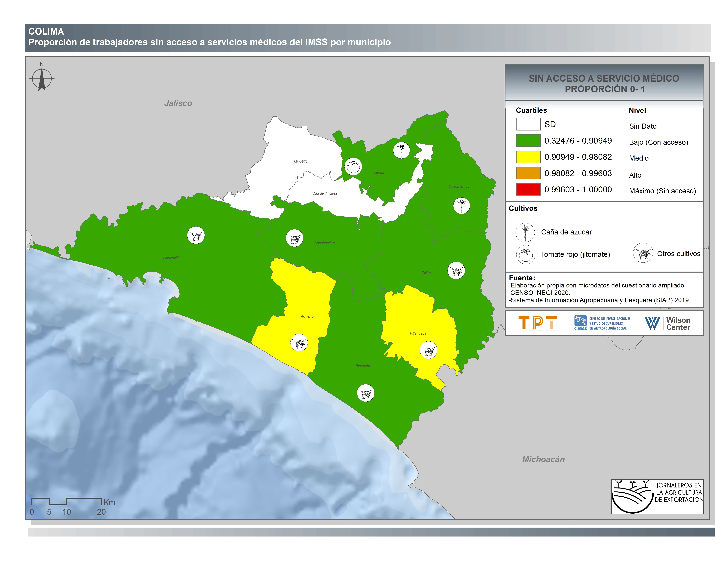728x563 pixels.
Task: Click the red Máximo legend swatch
Action: point(528,189)
